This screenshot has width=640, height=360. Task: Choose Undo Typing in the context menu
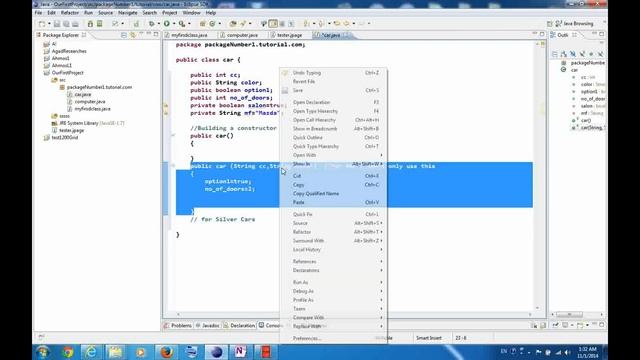click(x=333, y=73)
